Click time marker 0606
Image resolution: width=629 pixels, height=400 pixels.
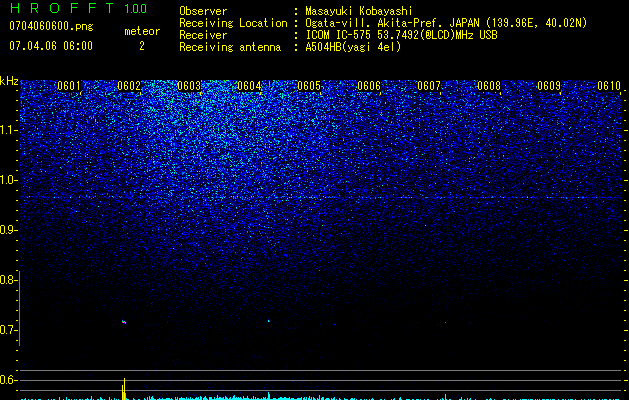[x=369, y=86]
